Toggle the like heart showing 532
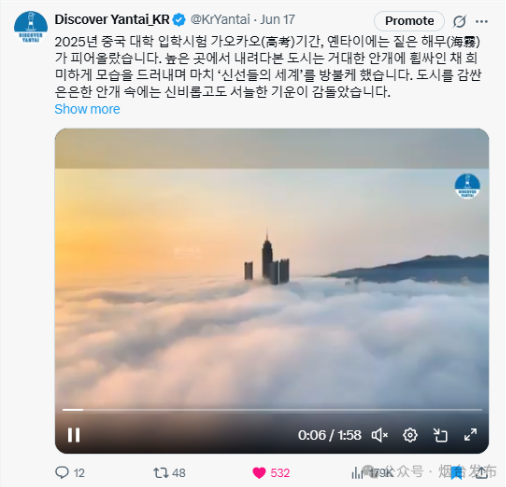 pyautogui.click(x=259, y=473)
